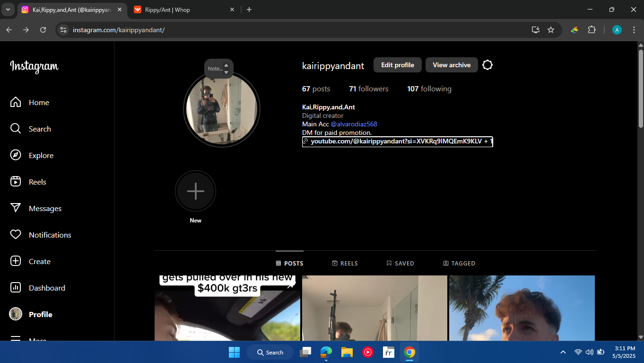644x363 pixels.
Task: Bookmark this page with star
Action: [551, 30]
